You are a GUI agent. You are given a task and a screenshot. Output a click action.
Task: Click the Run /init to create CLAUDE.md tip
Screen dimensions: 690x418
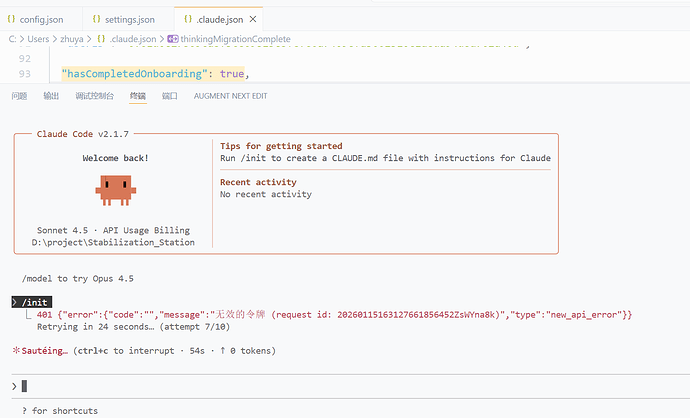tap(385, 158)
